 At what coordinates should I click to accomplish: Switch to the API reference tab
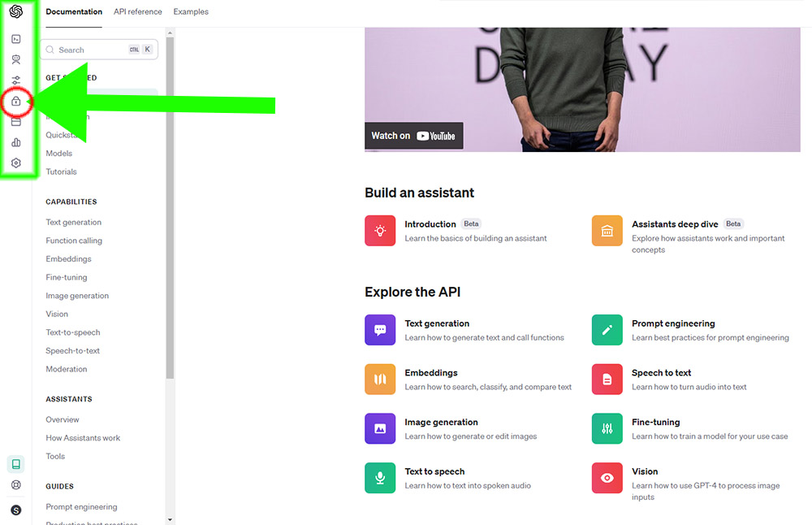[x=138, y=11]
